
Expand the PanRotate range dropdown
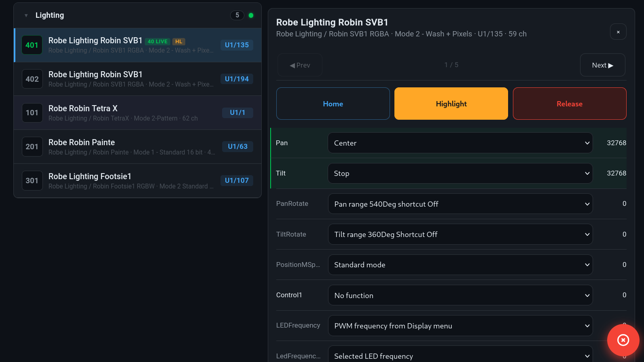tap(460, 204)
